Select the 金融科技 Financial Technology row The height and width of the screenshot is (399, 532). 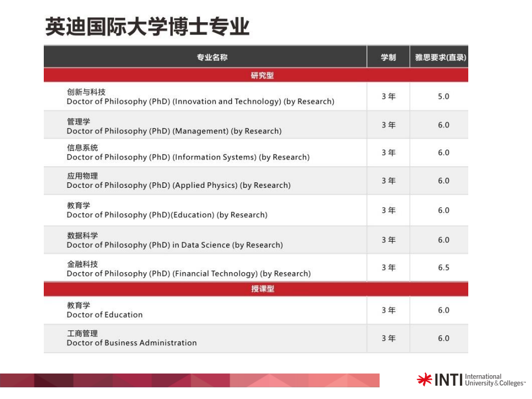coord(256,268)
